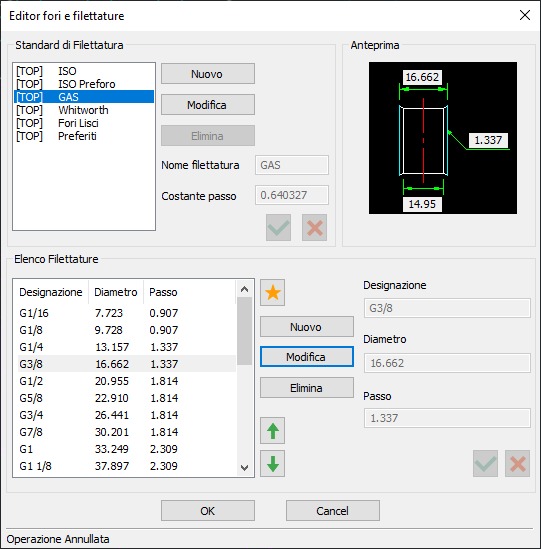Click Nuovo in Standard di Filettatura
The height and width of the screenshot is (549, 541).
click(x=208, y=74)
